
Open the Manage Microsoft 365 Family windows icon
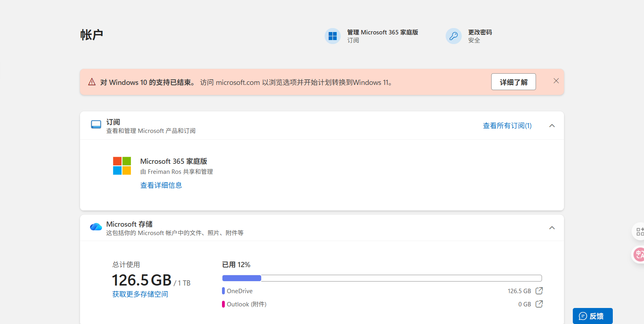coord(332,36)
